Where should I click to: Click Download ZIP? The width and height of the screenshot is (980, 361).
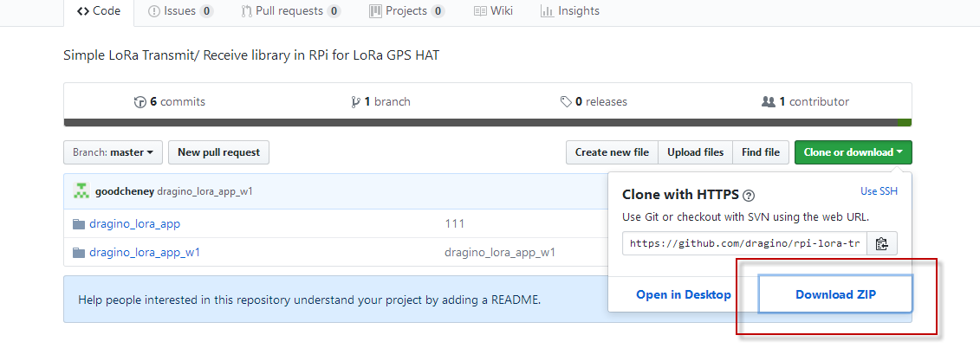pos(835,294)
